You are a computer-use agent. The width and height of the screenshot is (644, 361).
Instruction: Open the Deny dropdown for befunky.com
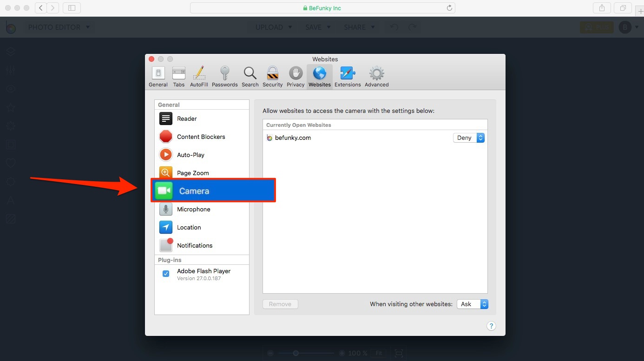(x=469, y=138)
